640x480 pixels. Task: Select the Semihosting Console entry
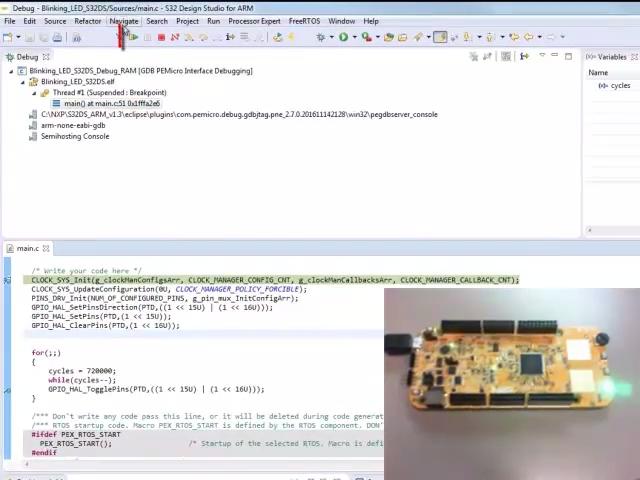(x=74, y=136)
